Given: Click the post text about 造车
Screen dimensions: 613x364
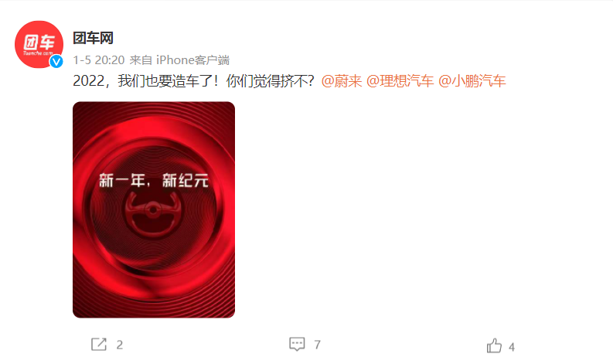Looking at the screenshot, I should pyautogui.click(x=193, y=81).
